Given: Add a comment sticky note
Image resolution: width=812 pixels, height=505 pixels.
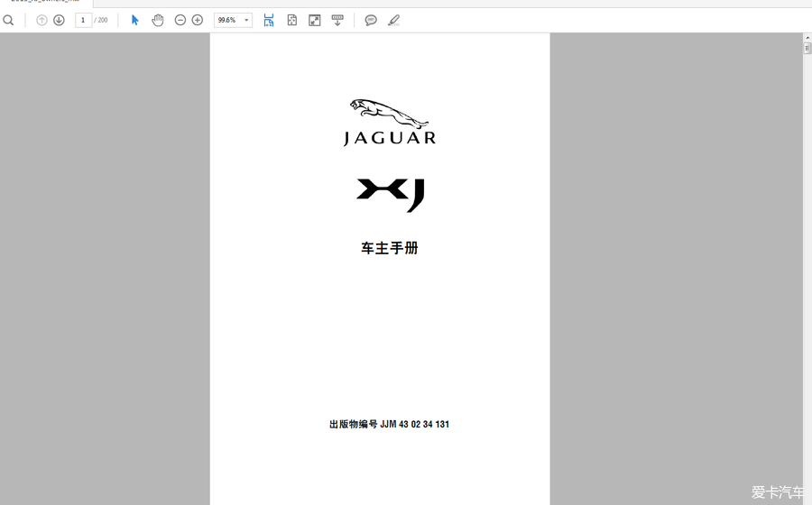Looking at the screenshot, I should click(x=371, y=20).
